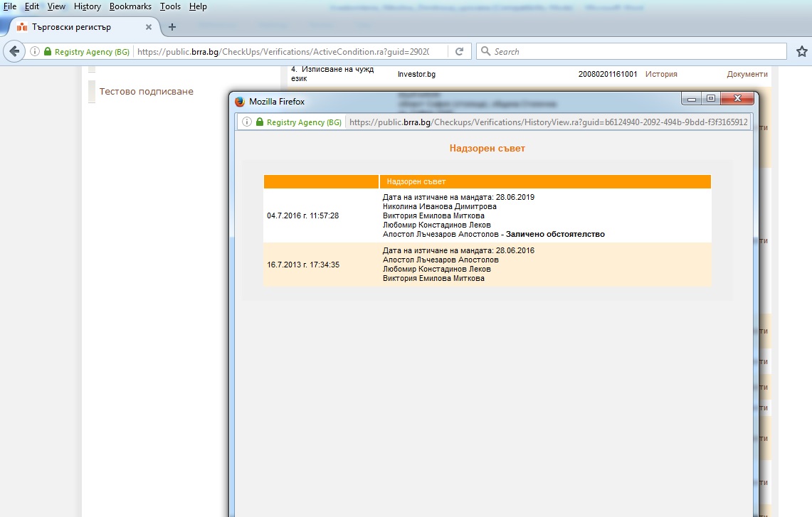
Task: Click Николина Иванова Димитрова name
Action: point(440,206)
